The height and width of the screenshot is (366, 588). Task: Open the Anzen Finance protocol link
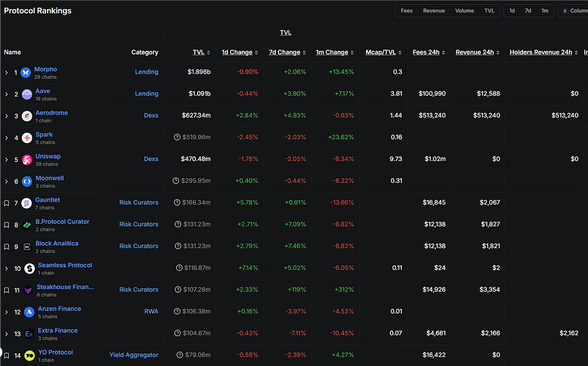pyautogui.click(x=60, y=309)
